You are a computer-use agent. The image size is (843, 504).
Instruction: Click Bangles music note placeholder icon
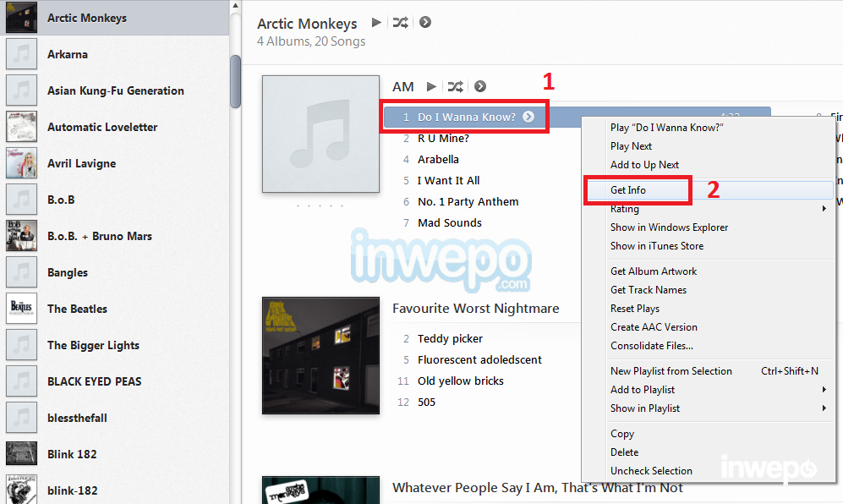tap(21, 272)
